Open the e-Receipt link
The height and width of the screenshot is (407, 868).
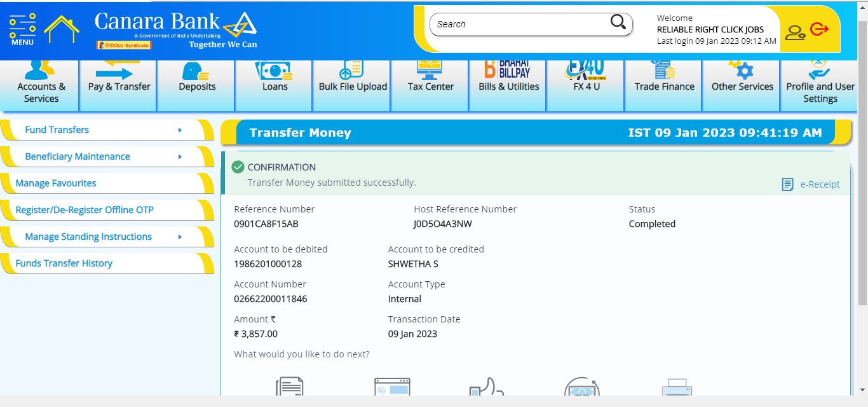pyautogui.click(x=811, y=184)
